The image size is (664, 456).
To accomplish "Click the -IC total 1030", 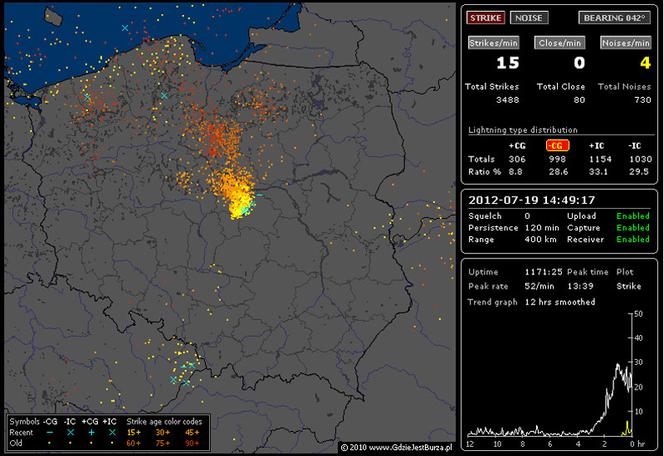I will 640,159.
